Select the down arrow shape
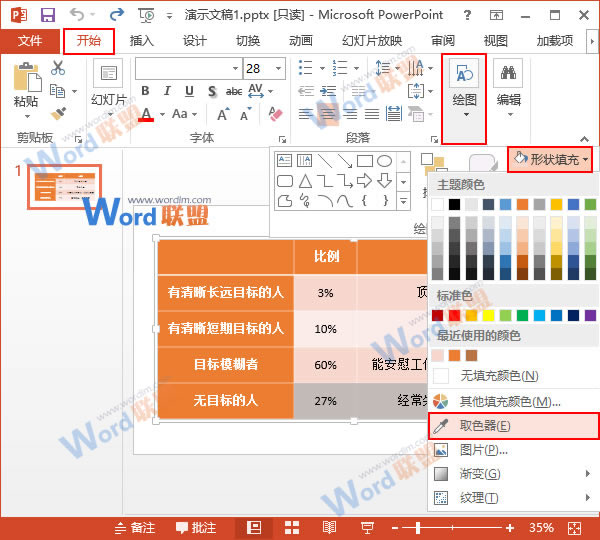 click(384, 180)
